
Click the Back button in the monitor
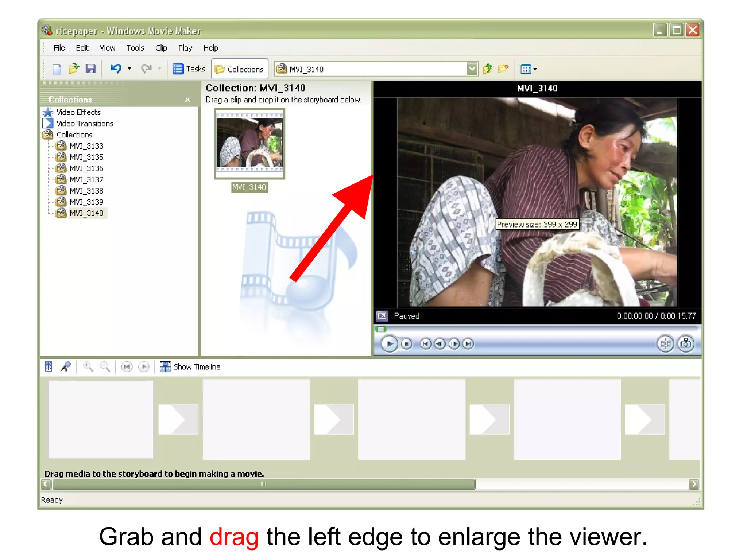tap(426, 344)
